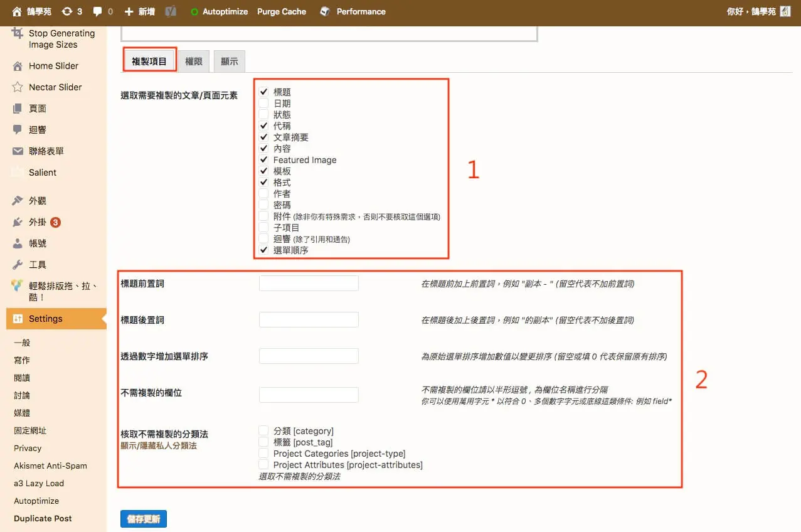Click the 帳號 user icon in sidebar

point(18,243)
